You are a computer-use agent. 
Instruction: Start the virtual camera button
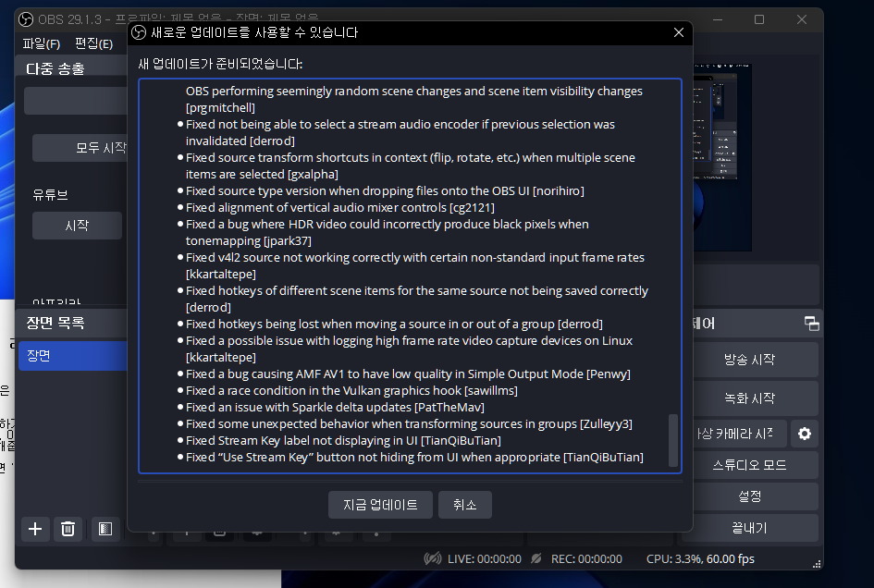[x=739, y=434]
